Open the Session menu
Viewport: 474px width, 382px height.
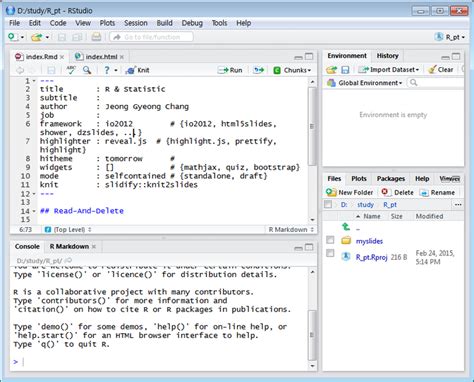(136, 23)
